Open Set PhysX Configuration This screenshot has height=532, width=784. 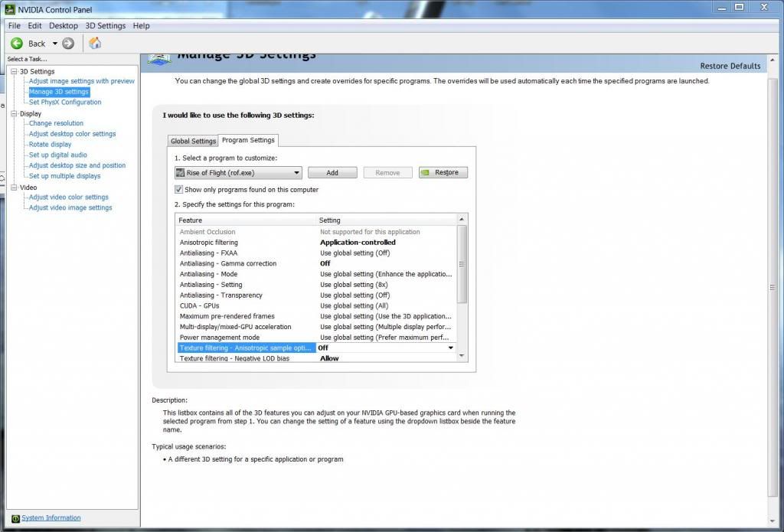65,102
